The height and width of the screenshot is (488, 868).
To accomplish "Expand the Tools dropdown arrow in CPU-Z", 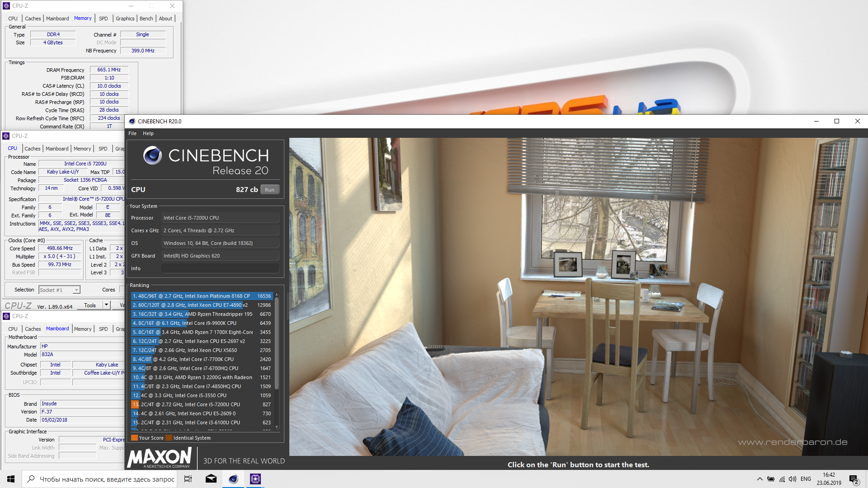I will 107,305.
